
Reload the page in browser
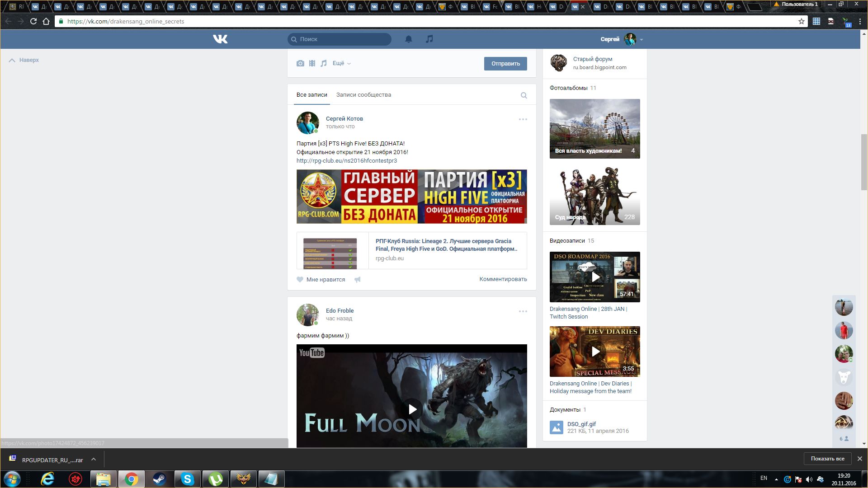point(33,21)
